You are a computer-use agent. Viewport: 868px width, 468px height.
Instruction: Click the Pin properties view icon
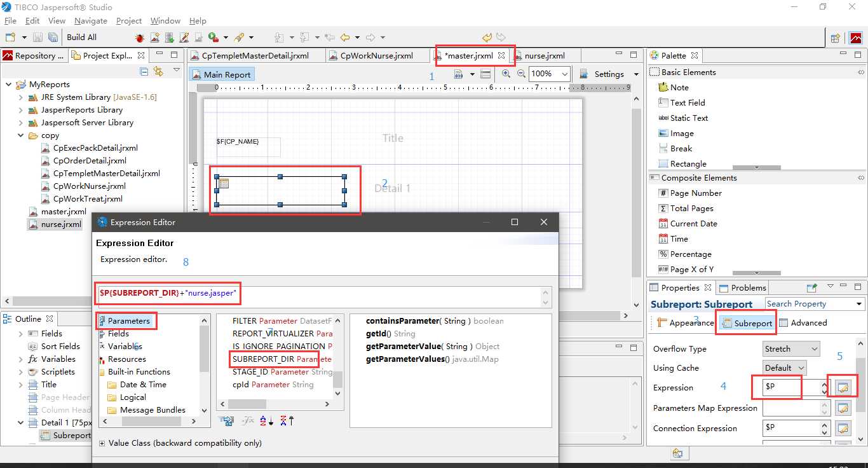click(811, 287)
